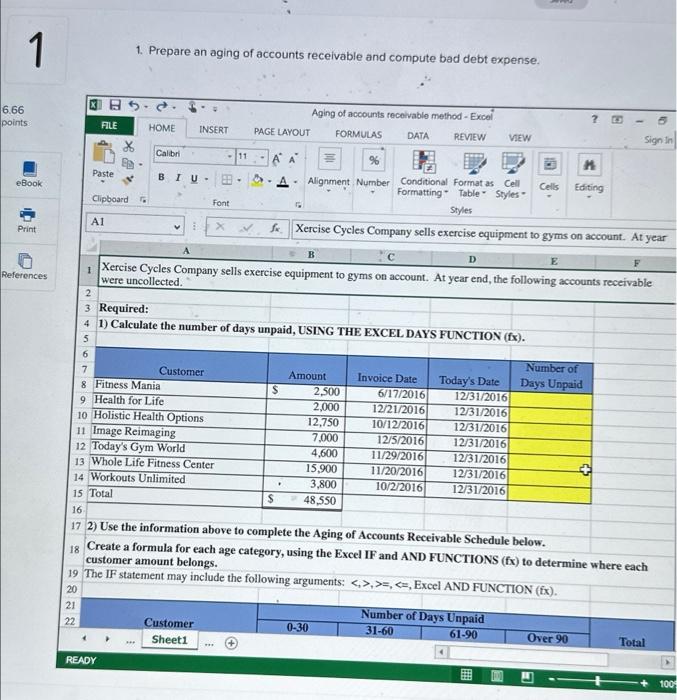This screenshot has height=700, width=677.
Task: Switch to the INSERT ribbon tab
Action: pos(213,130)
